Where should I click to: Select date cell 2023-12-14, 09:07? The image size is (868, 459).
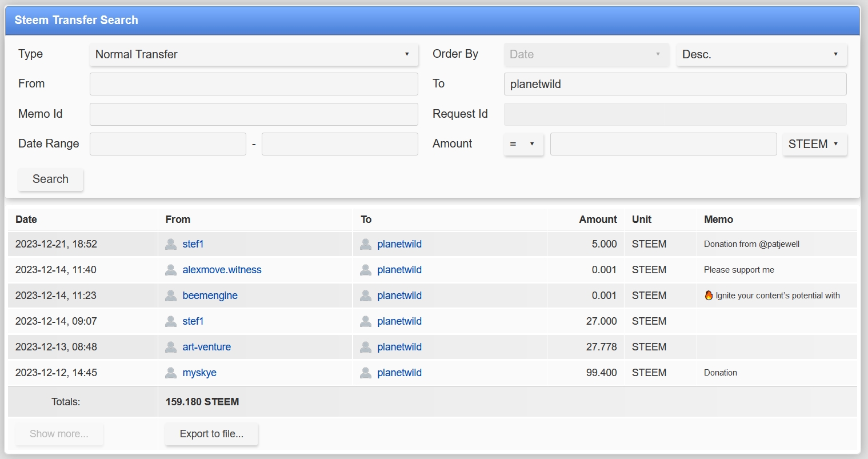[x=56, y=321]
